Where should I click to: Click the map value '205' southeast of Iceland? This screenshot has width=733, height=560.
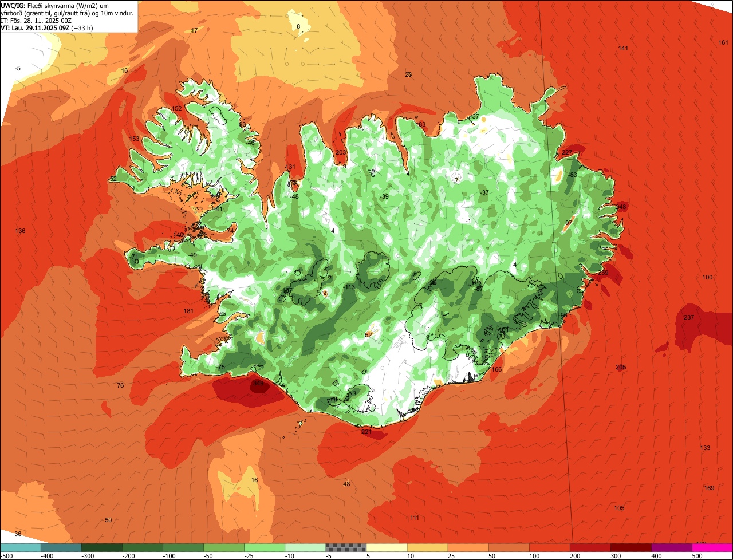[621, 367]
